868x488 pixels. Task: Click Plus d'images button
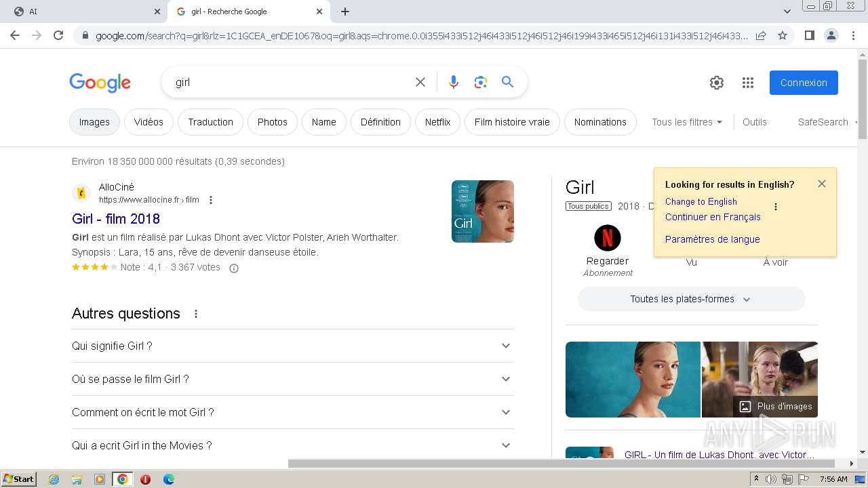tap(776, 407)
